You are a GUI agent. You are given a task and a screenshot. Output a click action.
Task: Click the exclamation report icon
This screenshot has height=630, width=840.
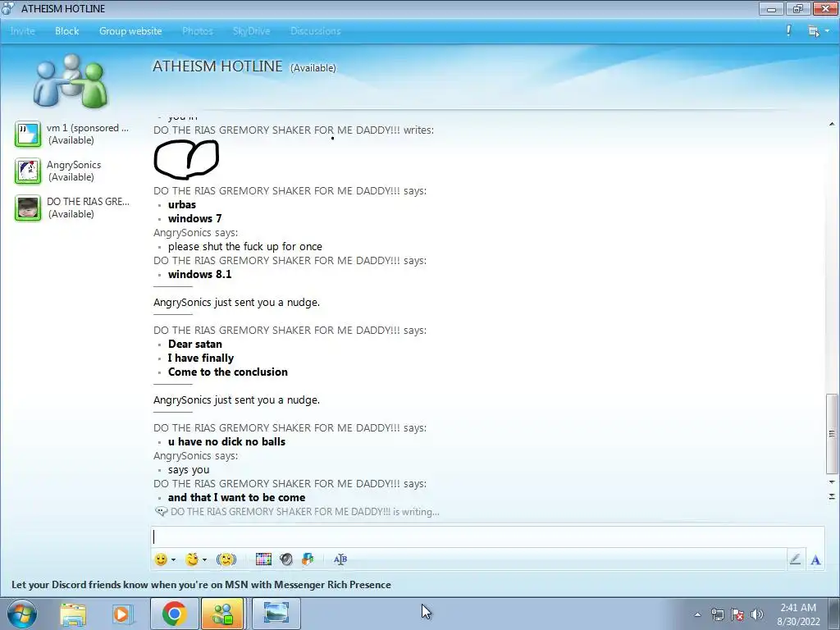tap(788, 30)
